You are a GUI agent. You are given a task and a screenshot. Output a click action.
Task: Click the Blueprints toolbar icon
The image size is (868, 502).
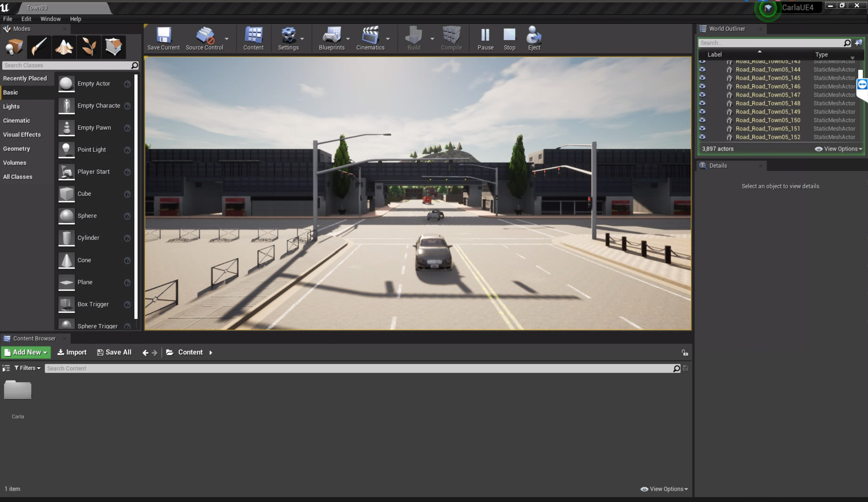click(x=331, y=38)
